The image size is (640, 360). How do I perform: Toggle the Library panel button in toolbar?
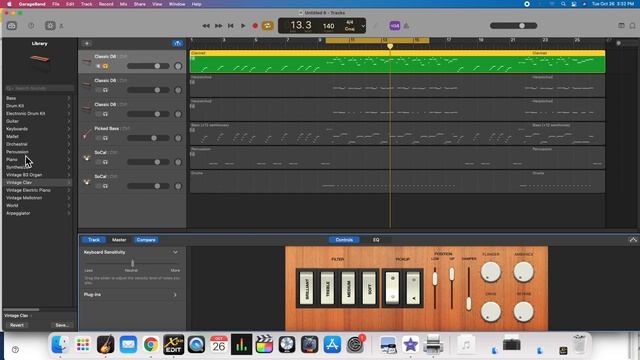pos(11,26)
